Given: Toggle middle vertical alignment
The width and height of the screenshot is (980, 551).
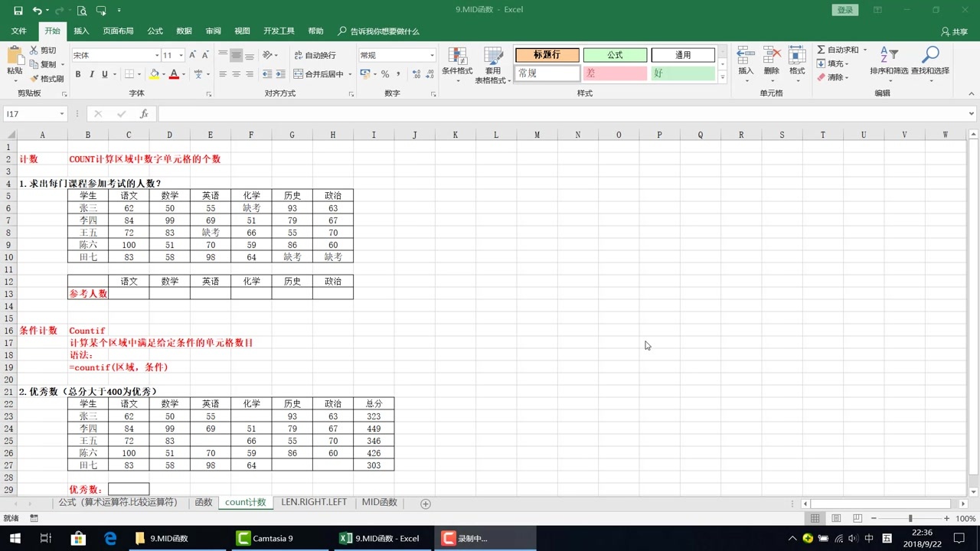Looking at the screenshot, I should (237, 55).
